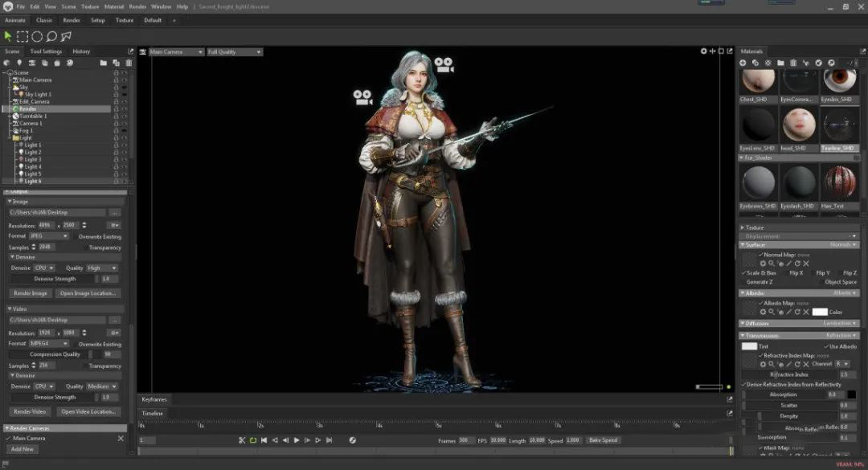Play the animation

pyautogui.click(x=296, y=440)
